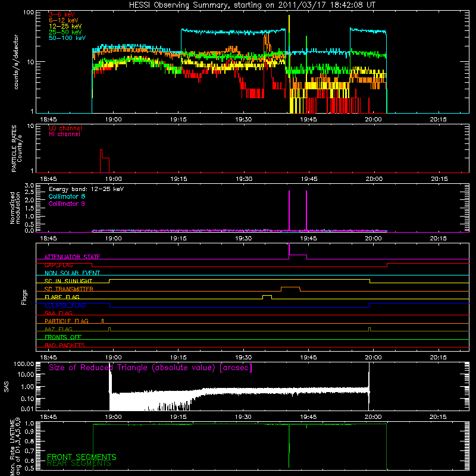Image resolution: width=476 pixels, height=476 pixels.
Task: Click the raised pulse on the SC_TRANSMITTER line
Action: pyautogui.click(x=290, y=289)
